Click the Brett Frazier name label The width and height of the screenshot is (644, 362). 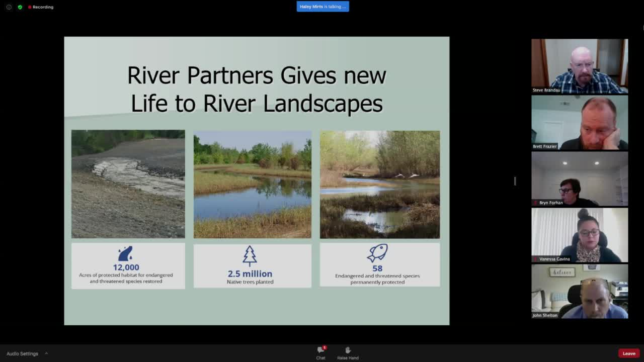coord(544,146)
